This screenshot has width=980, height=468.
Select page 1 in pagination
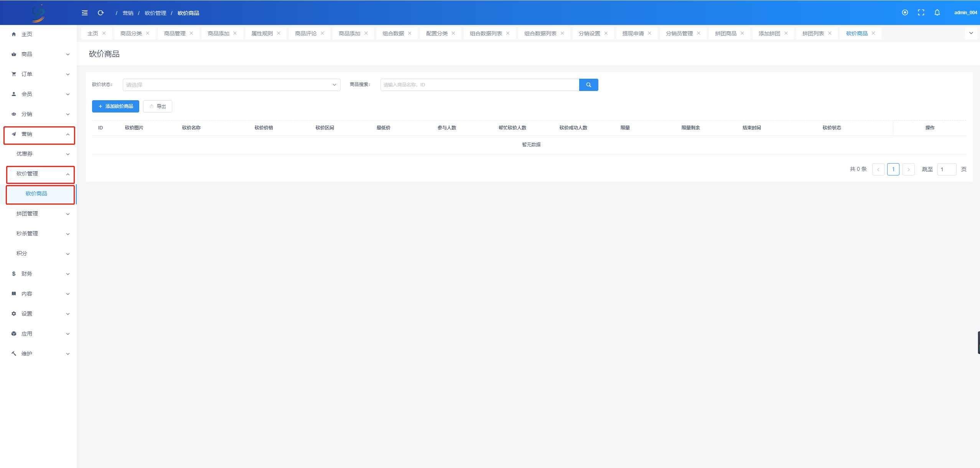pos(893,169)
